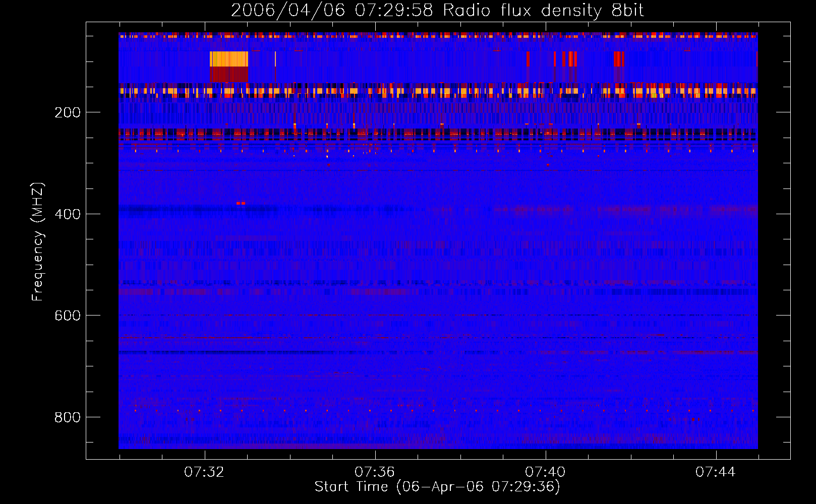Click the 800 frequency tick label
The image size is (816, 504).
(x=68, y=417)
